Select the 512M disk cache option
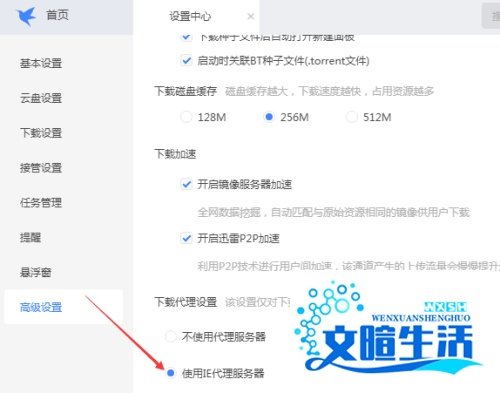500x393 pixels. pos(351,117)
